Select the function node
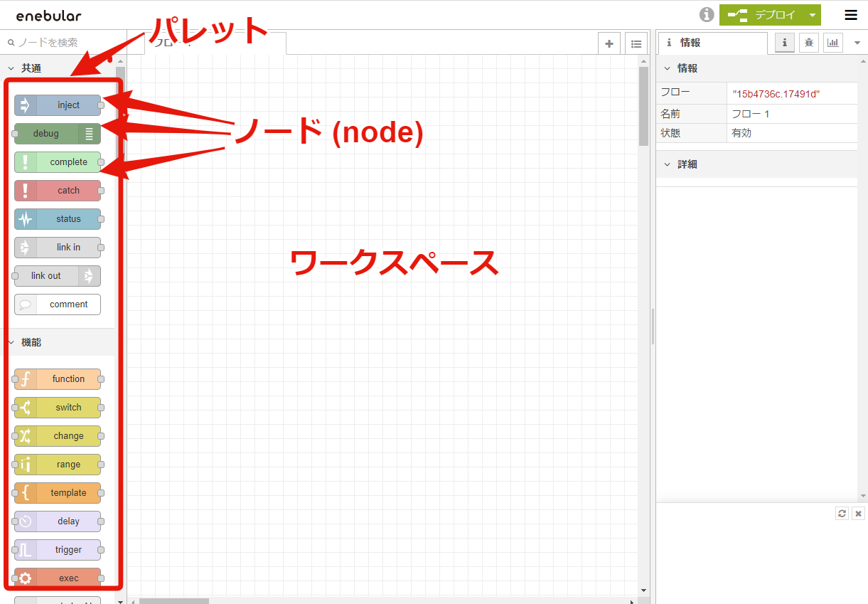The width and height of the screenshot is (868, 604). click(x=58, y=379)
